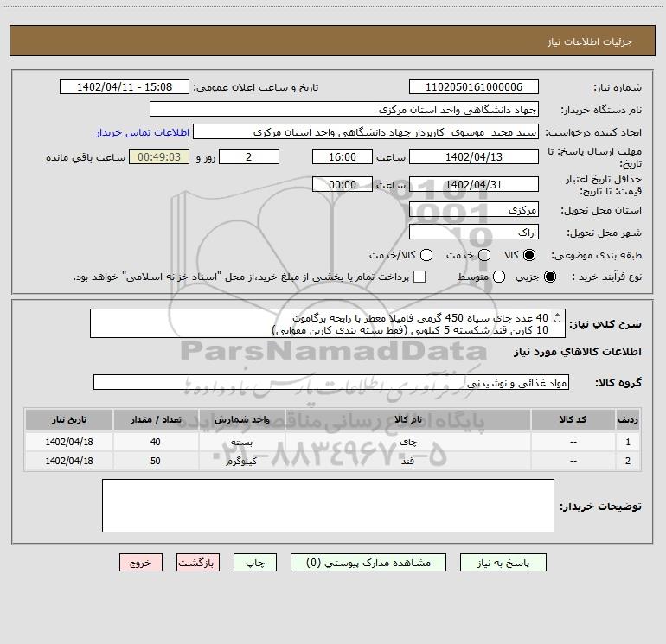
Task: Click the 1402/04/18 date in چای row
Action: tap(69, 442)
